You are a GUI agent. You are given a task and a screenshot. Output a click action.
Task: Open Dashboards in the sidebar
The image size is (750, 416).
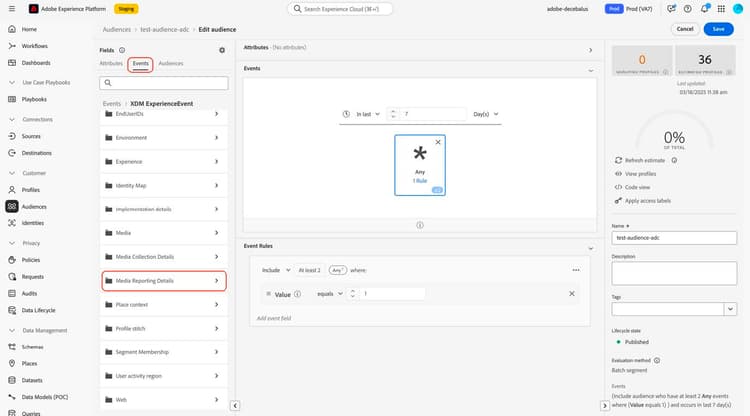[x=36, y=63]
